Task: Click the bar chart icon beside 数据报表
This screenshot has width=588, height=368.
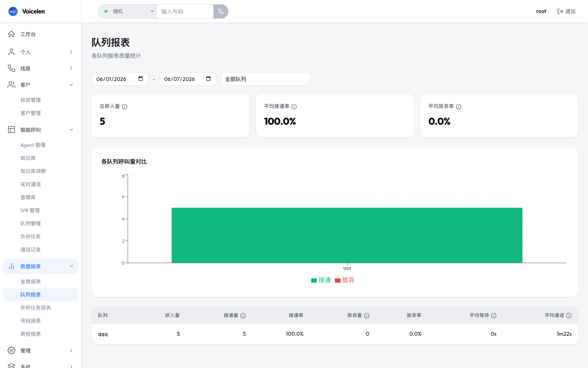Action: [11, 266]
